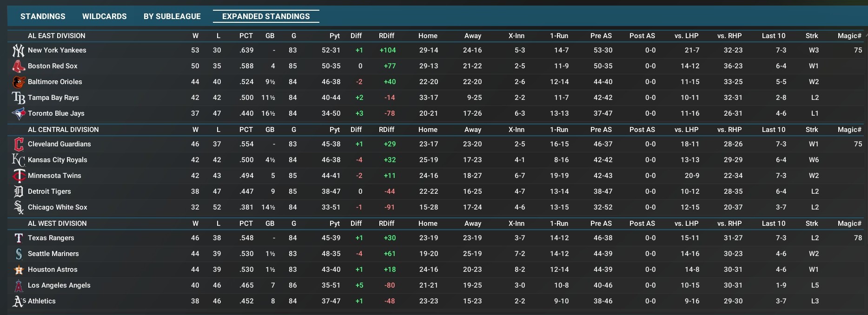The image size is (868, 315).
Task: Click the AL Central Division header
Action: coord(63,130)
